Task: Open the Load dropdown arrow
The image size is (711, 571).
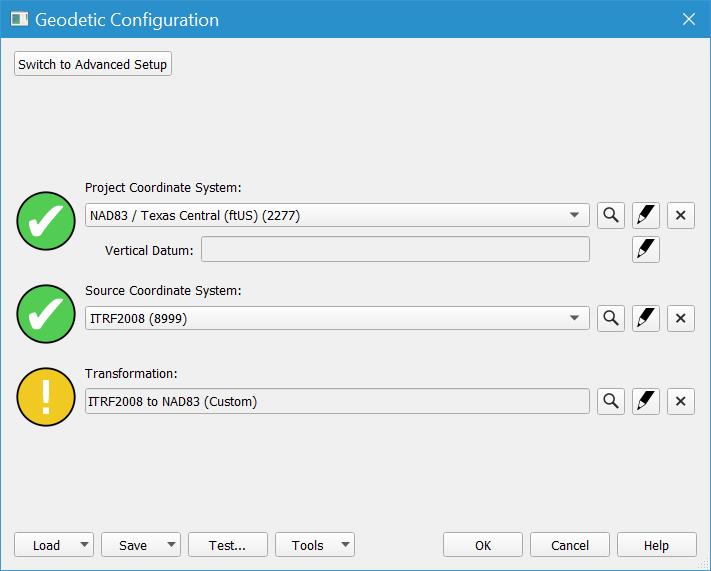Action: tap(84, 545)
